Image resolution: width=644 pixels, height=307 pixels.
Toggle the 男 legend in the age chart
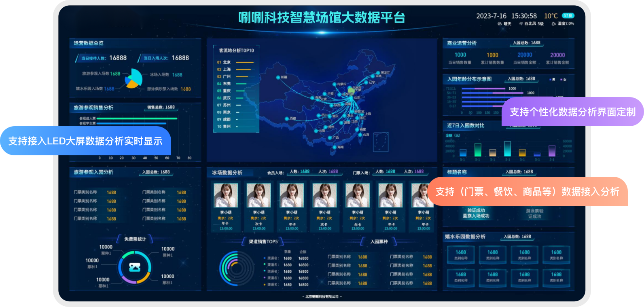[552, 80]
